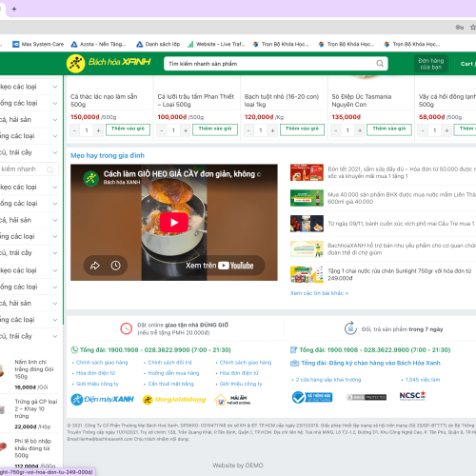Open the Website - Live Traf bookmark
476x476 pixels.
point(216,44)
